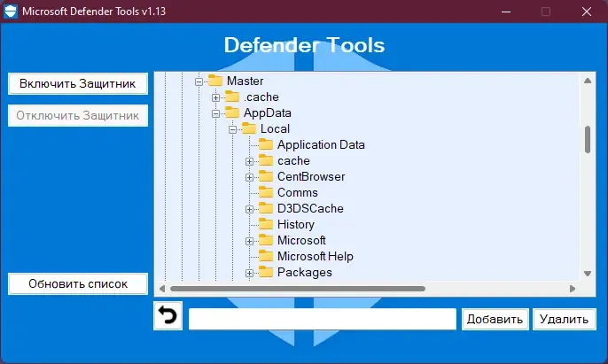The image size is (608, 364).
Task: Expand the .cache folder node
Action: 216,97
